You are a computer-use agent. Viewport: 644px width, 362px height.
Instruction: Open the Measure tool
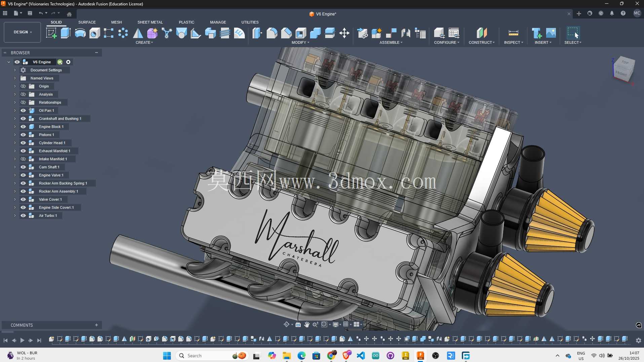point(513,33)
